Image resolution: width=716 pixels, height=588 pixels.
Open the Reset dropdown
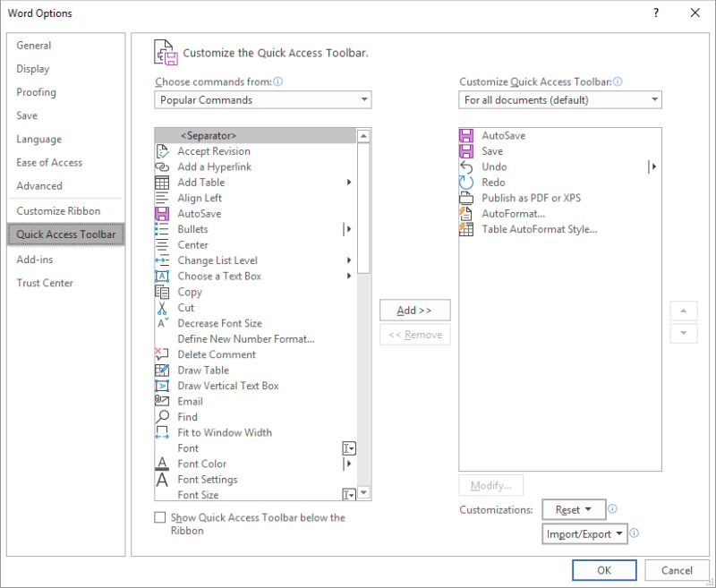pos(573,509)
